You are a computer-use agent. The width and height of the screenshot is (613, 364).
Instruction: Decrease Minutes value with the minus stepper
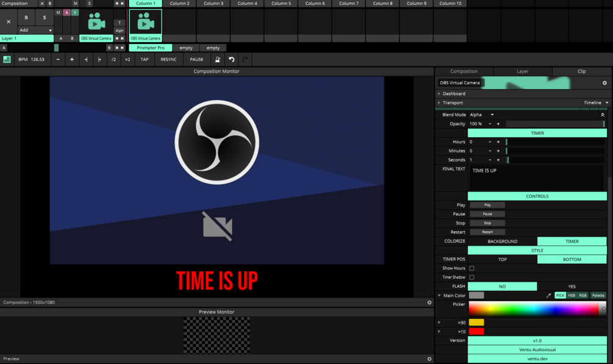click(490, 151)
